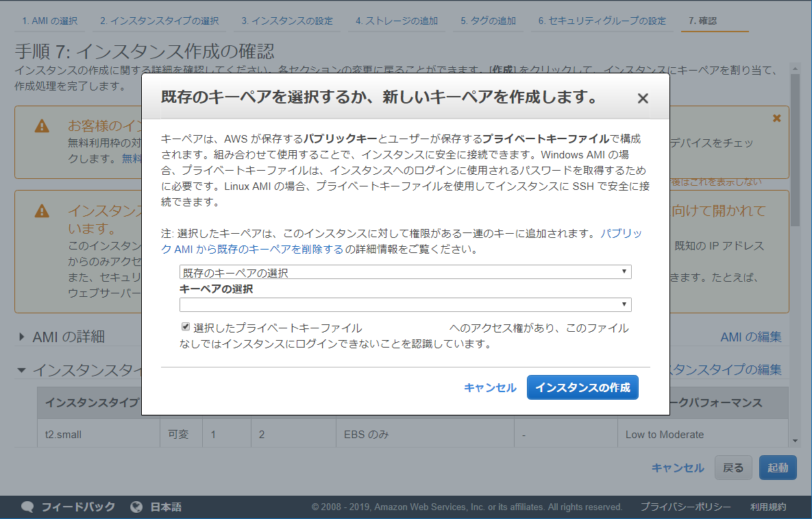Click the feedback speech bubble icon

[27, 507]
